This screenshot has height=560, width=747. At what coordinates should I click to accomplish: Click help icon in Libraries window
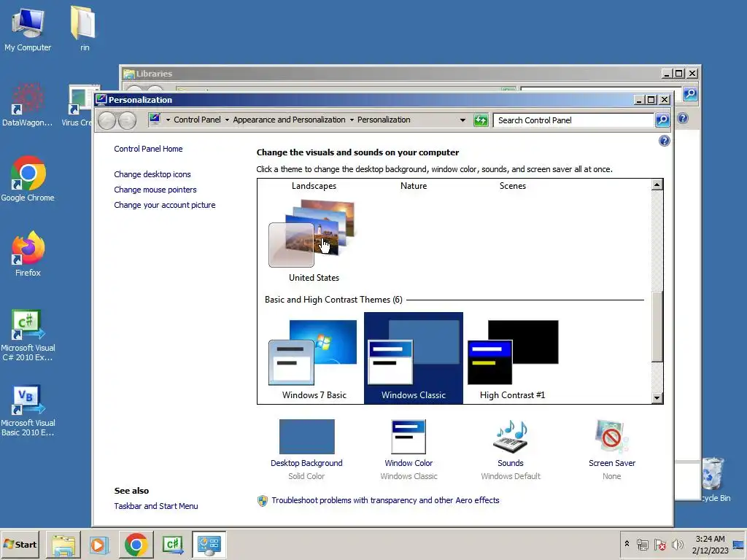[683, 118]
